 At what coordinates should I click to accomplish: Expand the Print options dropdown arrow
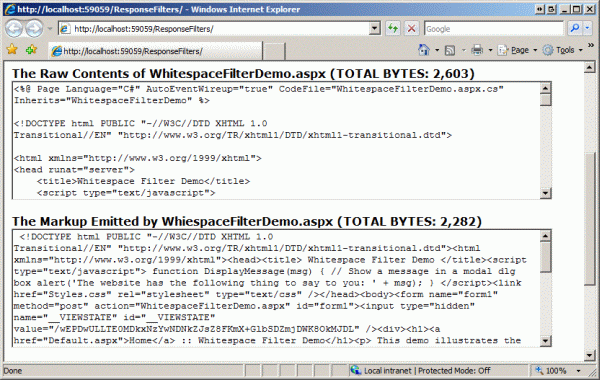click(490, 50)
